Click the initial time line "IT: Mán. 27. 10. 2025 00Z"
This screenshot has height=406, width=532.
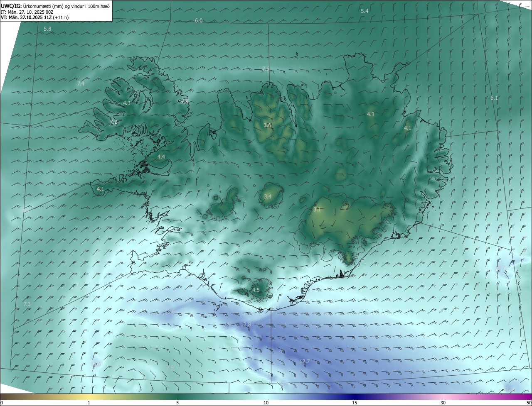27,12
